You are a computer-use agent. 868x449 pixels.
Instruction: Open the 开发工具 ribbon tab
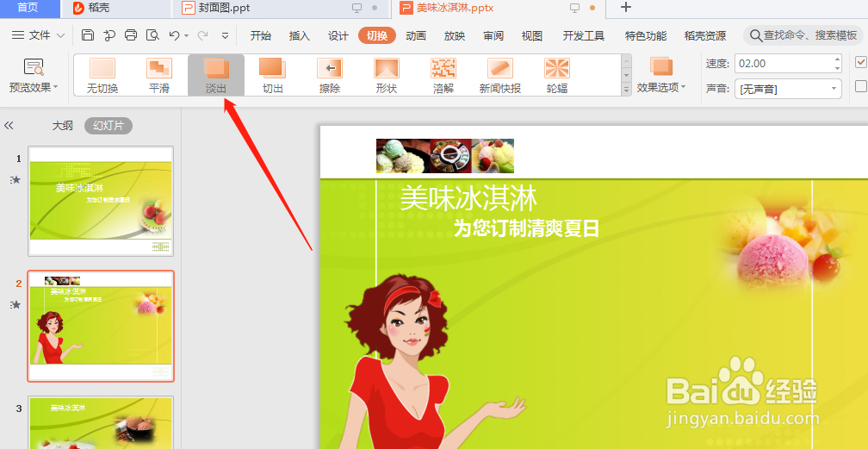[584, 35]
